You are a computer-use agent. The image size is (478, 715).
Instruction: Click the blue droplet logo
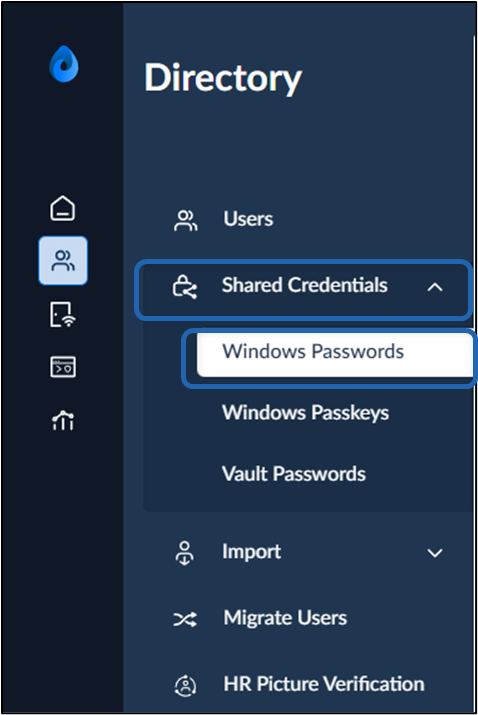[x=63, y=64]
